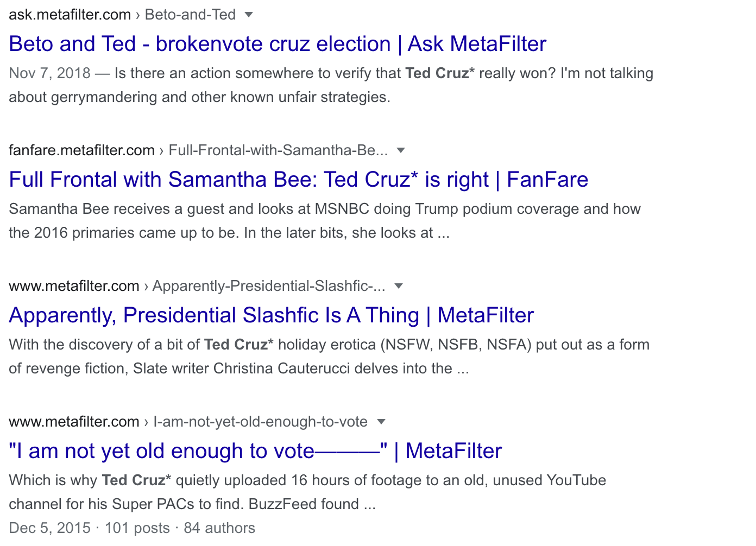
Task: Click the I-am-not-yet-old-enough-to-vote breadcrumb path
Action: pyautogui.click(x=260, y=422)
